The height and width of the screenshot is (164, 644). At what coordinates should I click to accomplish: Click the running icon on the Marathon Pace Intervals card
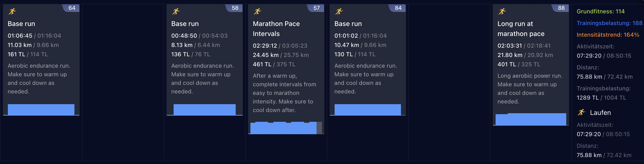click(x=257, y=11)
